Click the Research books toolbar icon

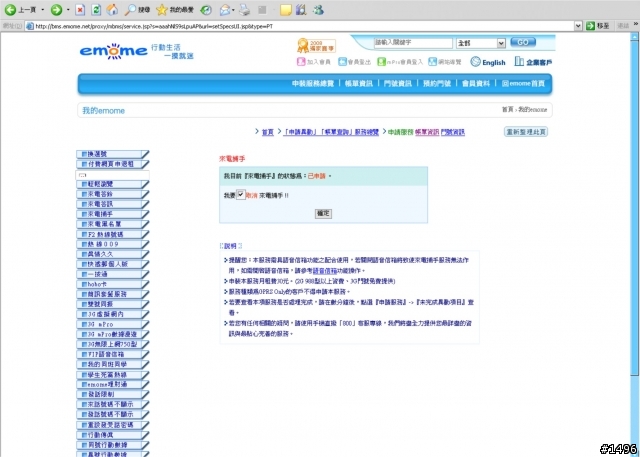click(301, 10)
